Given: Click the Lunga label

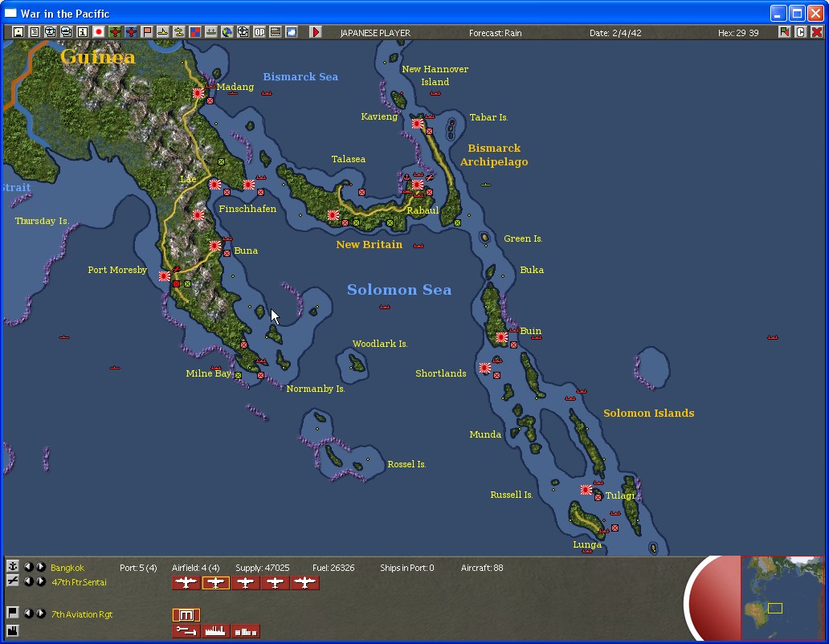Looking at the screenshot, I should tap(587, 544).
